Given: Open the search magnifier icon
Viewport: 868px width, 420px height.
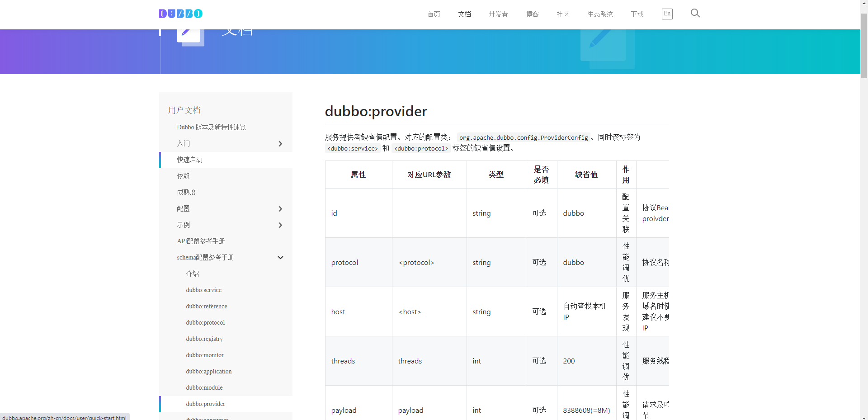Looking at the screenshot, I should coord(695,13).
